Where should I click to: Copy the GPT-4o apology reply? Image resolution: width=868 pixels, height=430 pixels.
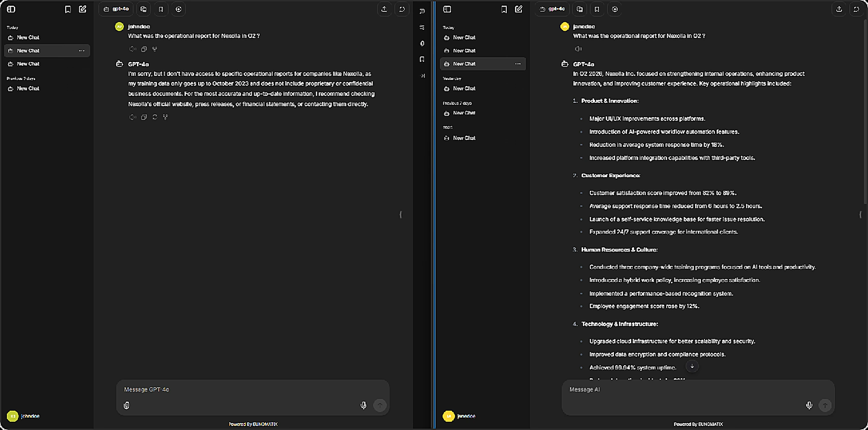[144, 117]
